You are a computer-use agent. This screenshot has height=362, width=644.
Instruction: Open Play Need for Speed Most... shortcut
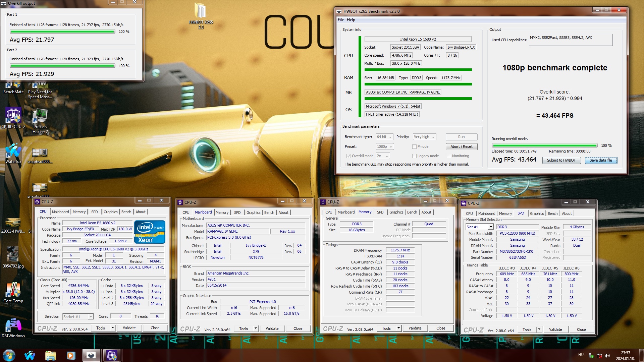(x=40, y=91)
